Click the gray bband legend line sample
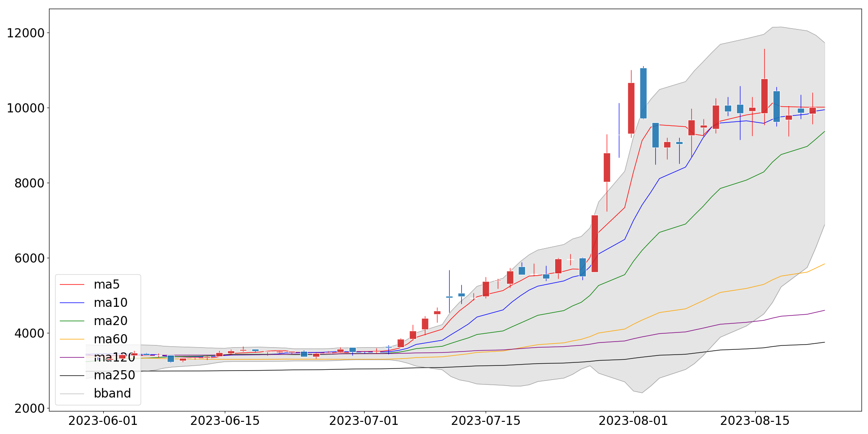This screenshot has width=868, height=434. click(72, 394)
